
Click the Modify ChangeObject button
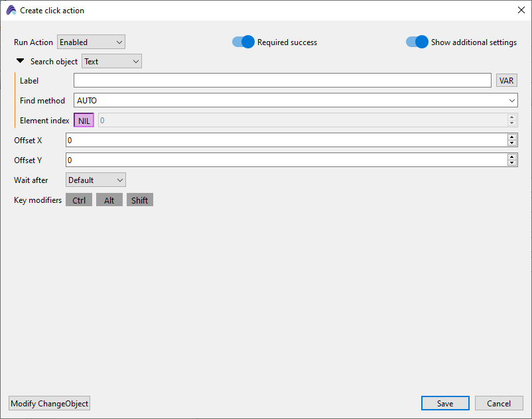tap(50, 404)
